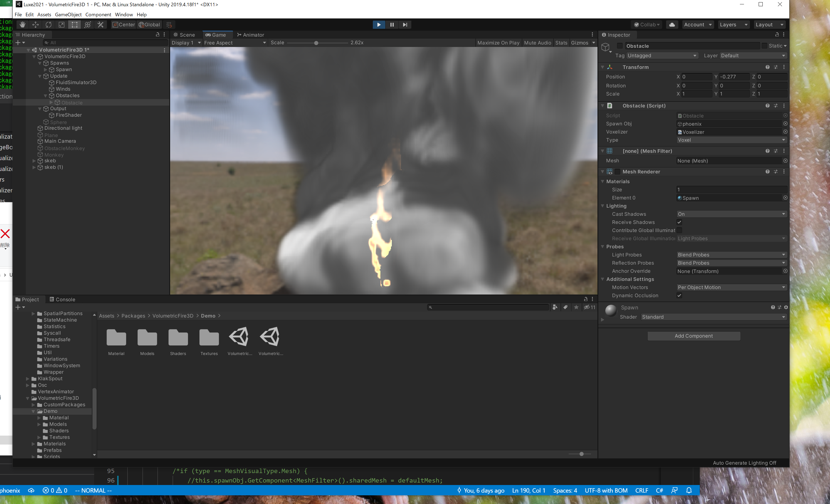Click the Add Component button
The height and width of the screenshot is (504, 830).
pyautogui.click(x=693, y=336)
